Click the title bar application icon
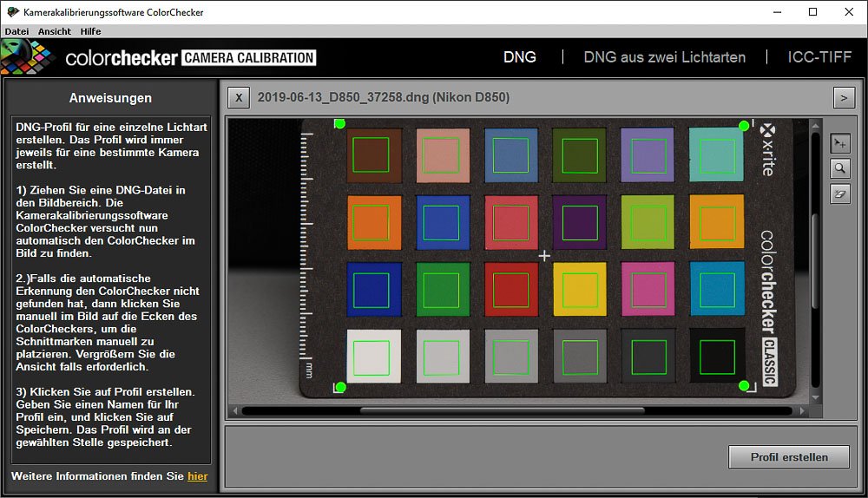Screen dimensions: 868x498 point(12,11)
